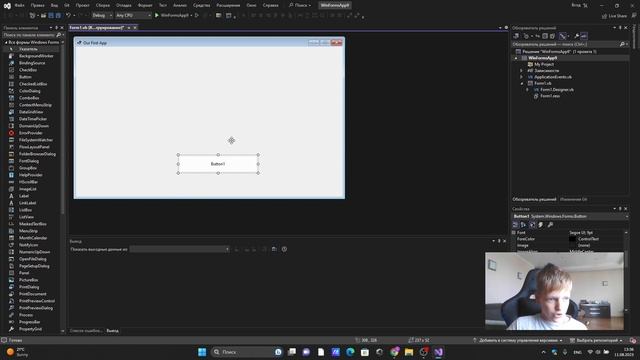Show categorized view in Properties panel
The height and width of the screenshot is (360, 640).
[x=515, y=225]
